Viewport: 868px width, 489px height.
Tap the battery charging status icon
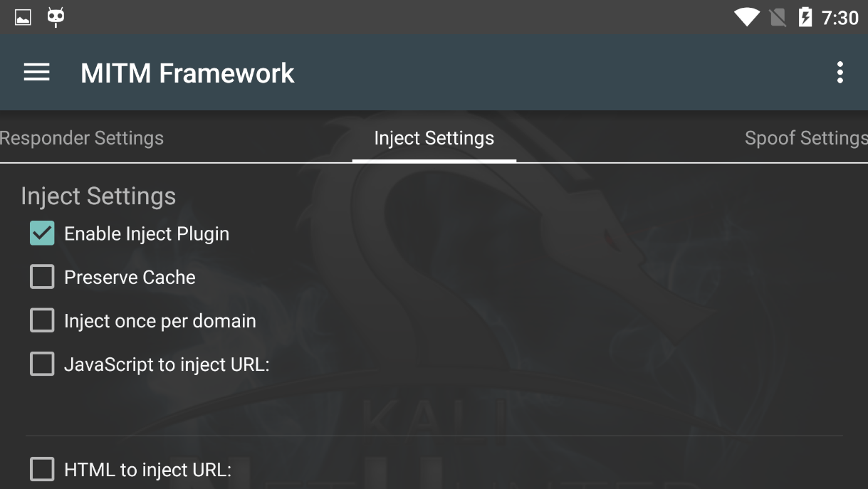click(805, 17)
